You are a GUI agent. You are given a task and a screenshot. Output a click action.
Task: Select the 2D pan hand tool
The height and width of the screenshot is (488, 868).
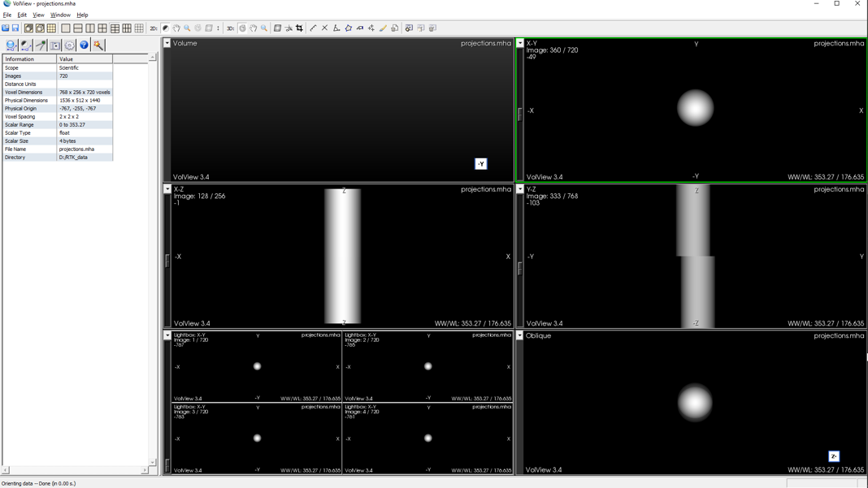tap(176, 28)
